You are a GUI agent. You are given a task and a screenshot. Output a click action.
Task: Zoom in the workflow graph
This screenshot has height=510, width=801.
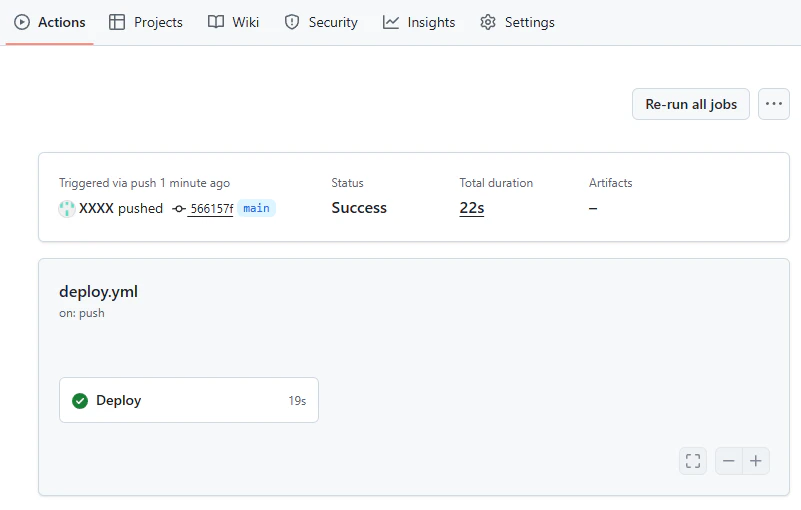point(756,461)
